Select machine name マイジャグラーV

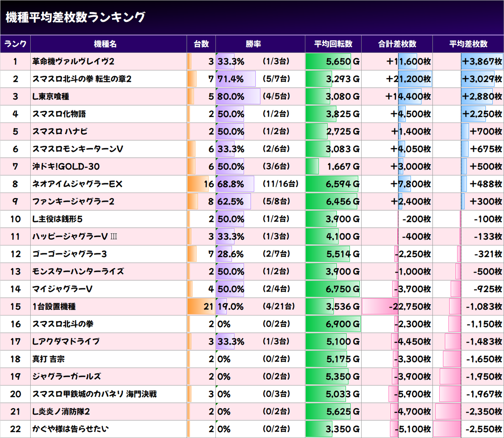click(63, 289)
